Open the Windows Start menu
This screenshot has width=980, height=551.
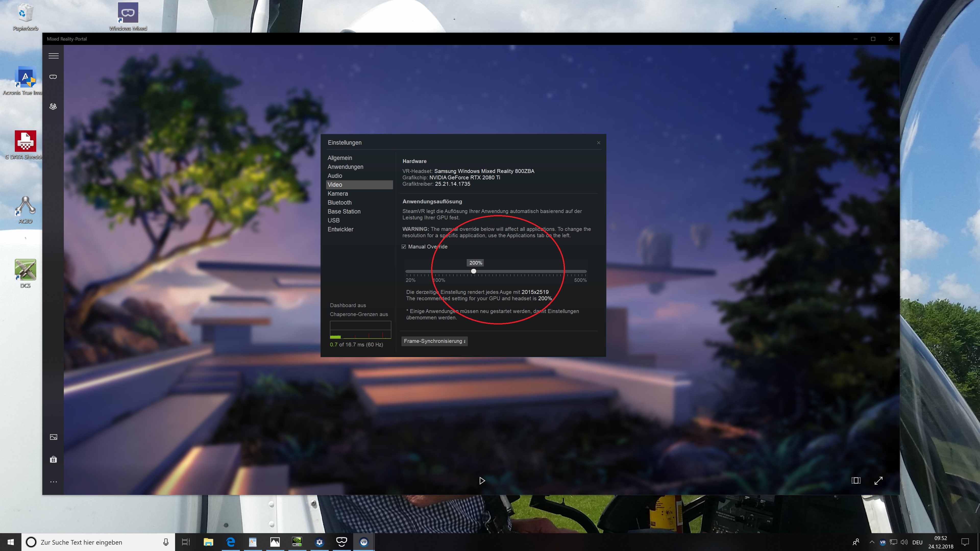(11, 542)
